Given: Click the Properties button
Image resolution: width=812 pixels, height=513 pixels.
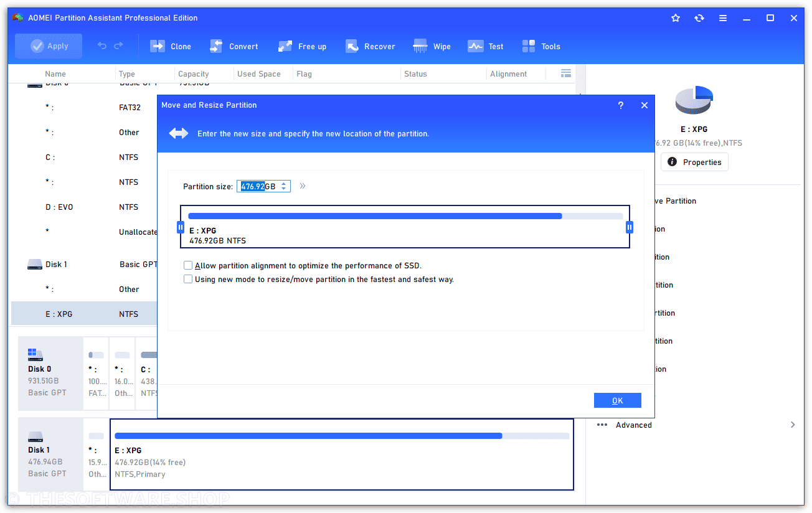Looking at the screenshot, I should (694, 162).
